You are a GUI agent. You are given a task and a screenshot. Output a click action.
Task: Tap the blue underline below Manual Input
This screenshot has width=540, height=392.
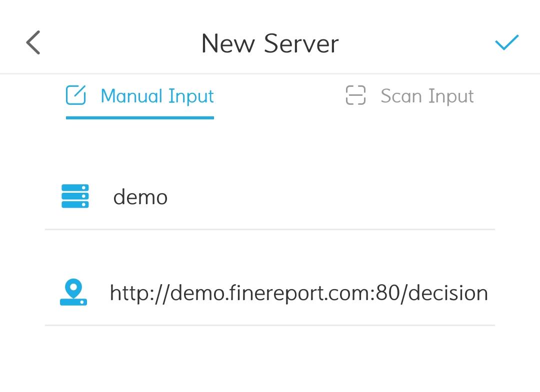tap(140, 118)
